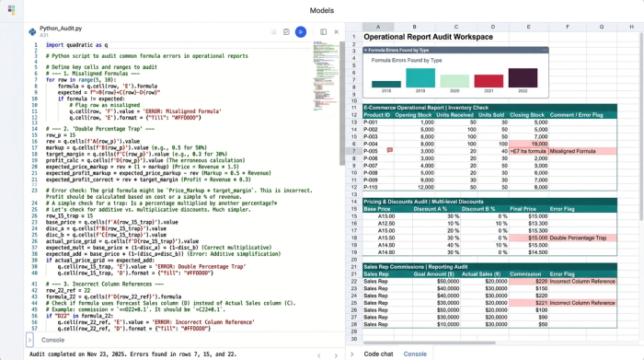The image size is (644, 360).
Task: Click the Console label below the code editor
Action: [53, 340]
